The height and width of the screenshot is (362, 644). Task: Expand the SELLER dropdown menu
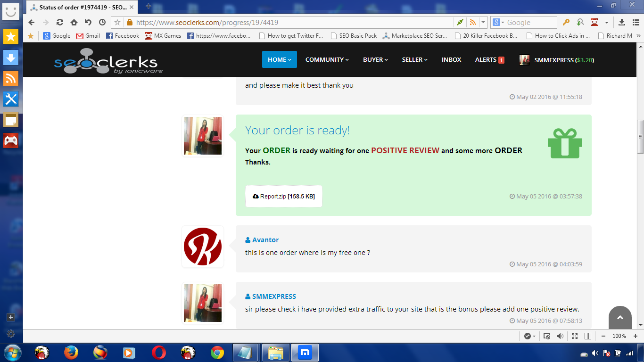415,59
